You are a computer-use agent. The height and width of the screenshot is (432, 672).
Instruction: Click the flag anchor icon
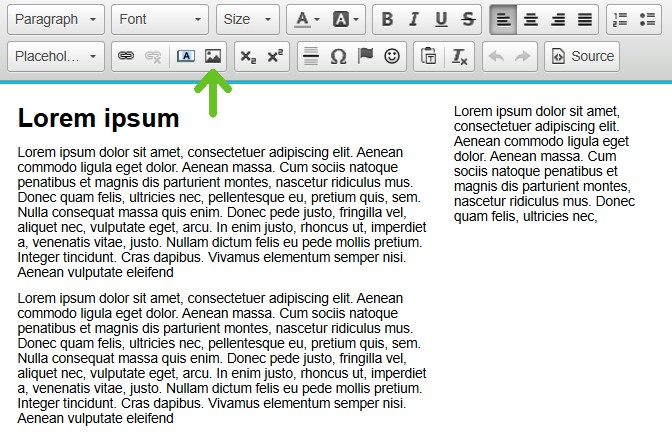pos(365,56)
